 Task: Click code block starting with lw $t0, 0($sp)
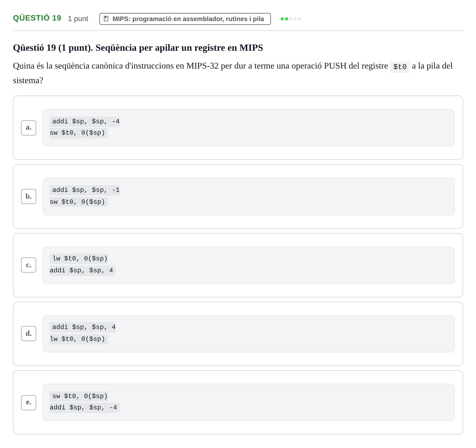click(249, 265)
